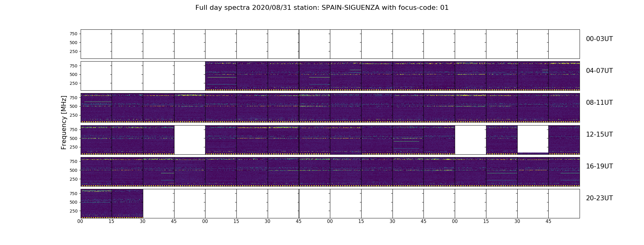
Task: Select the 750 tick label of the 20-23UT row
Action: coord(74,194)
